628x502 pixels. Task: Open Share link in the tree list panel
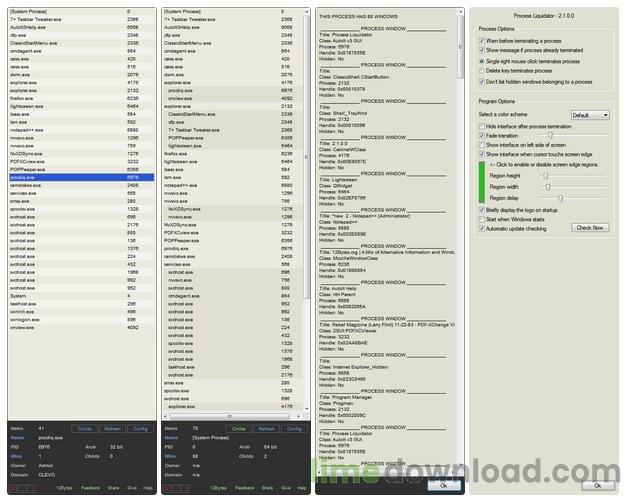point(268,488)
